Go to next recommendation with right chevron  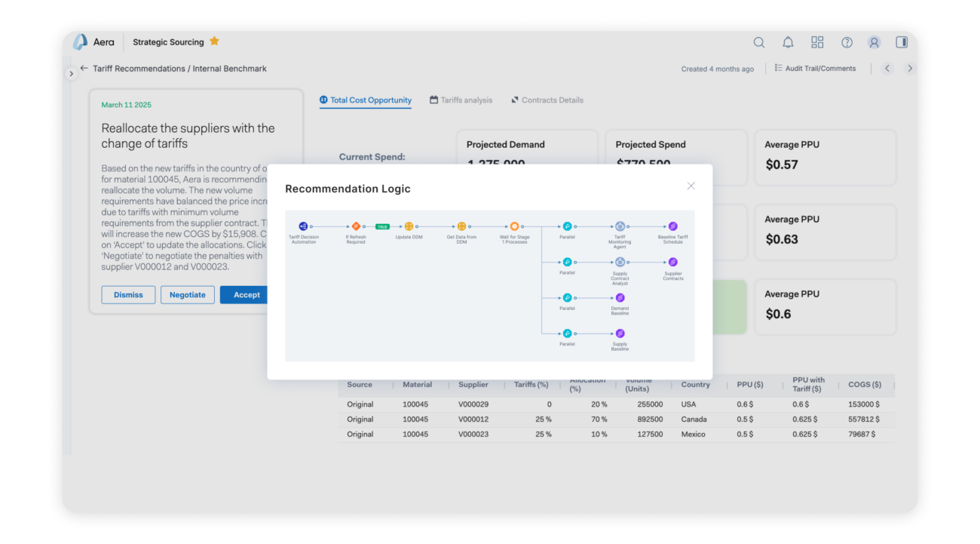[909, 69]
